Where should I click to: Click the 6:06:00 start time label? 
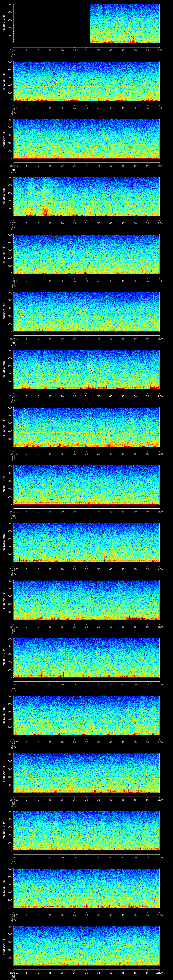[x=14, y=166]
